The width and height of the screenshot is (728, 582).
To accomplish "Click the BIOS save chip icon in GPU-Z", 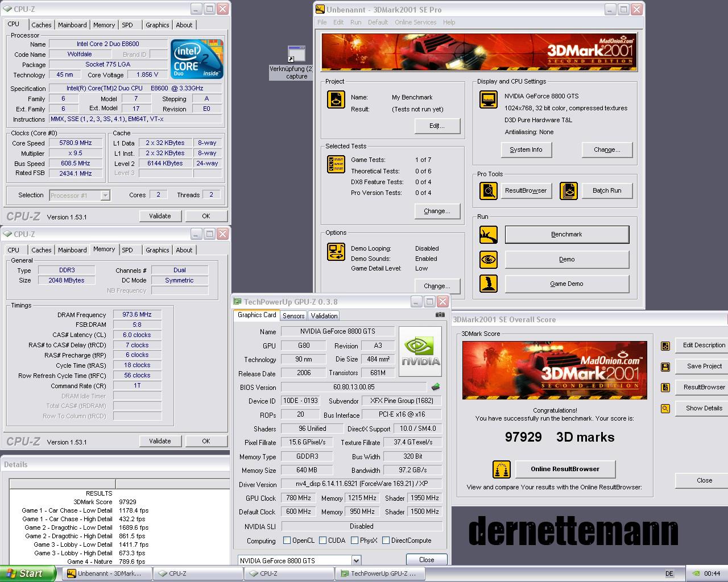I will tap(436, 387).
